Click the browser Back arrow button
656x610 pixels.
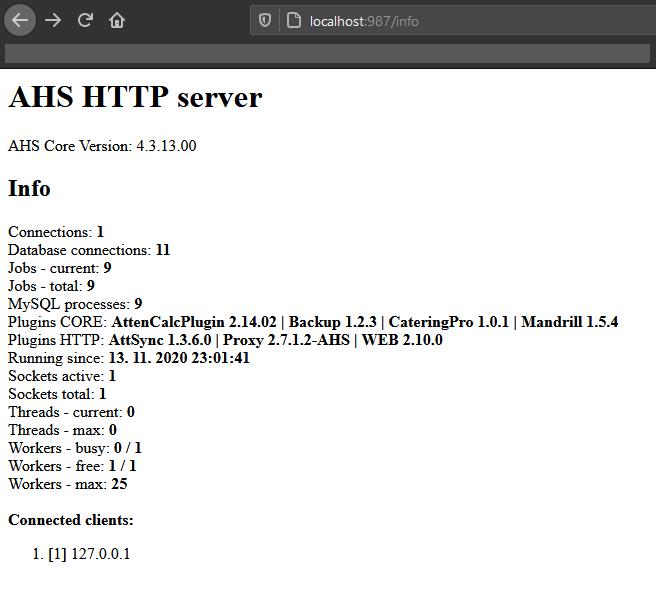click(20, 20)
